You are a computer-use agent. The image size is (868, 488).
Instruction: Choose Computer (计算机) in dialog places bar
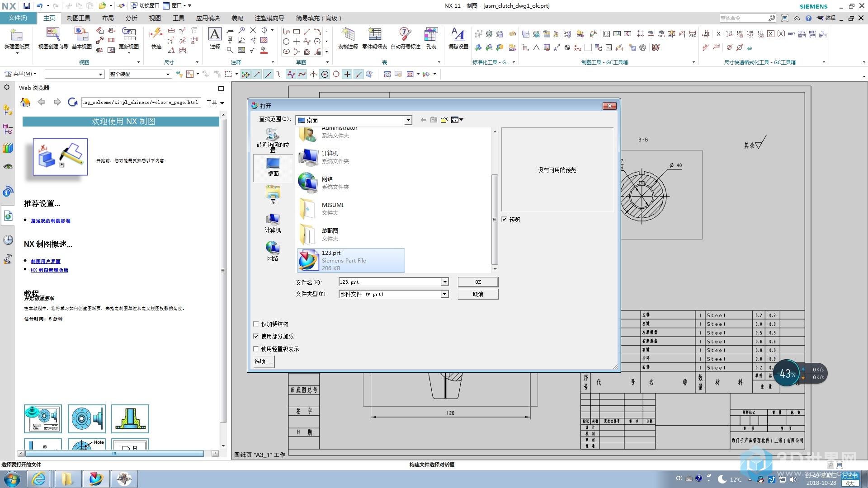[x=273, y=223]
